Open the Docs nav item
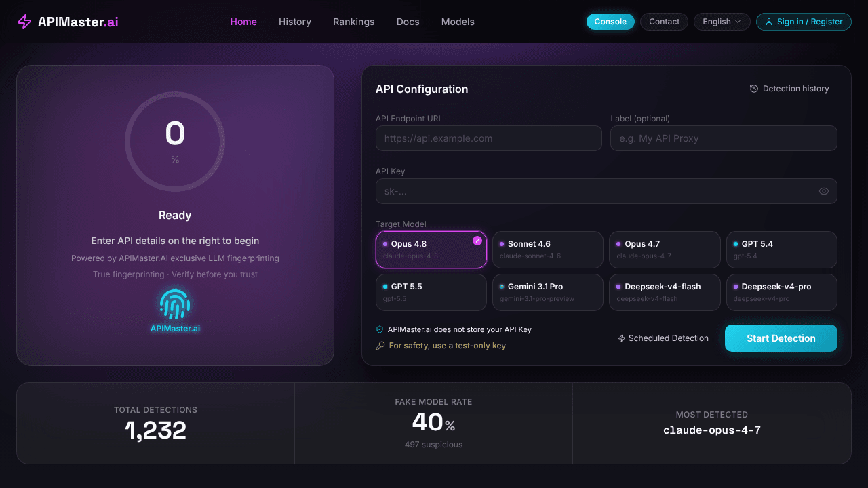Screen dimensions: 868x488 click(x=408, y=22)
